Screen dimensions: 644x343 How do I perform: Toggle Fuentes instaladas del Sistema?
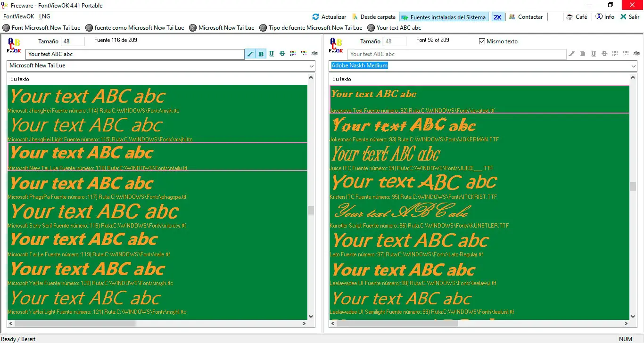pyautogui.click(x=443, y=17)
